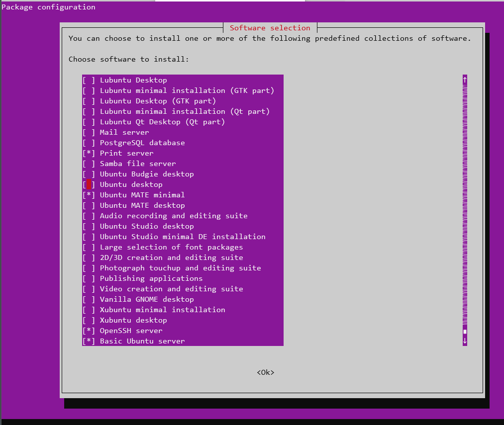Enable Lubuntu Qt Desktop (Qt part)
The width and height of the screenshot is (504, 425).
pyautogui.click(x=89, y=122)
